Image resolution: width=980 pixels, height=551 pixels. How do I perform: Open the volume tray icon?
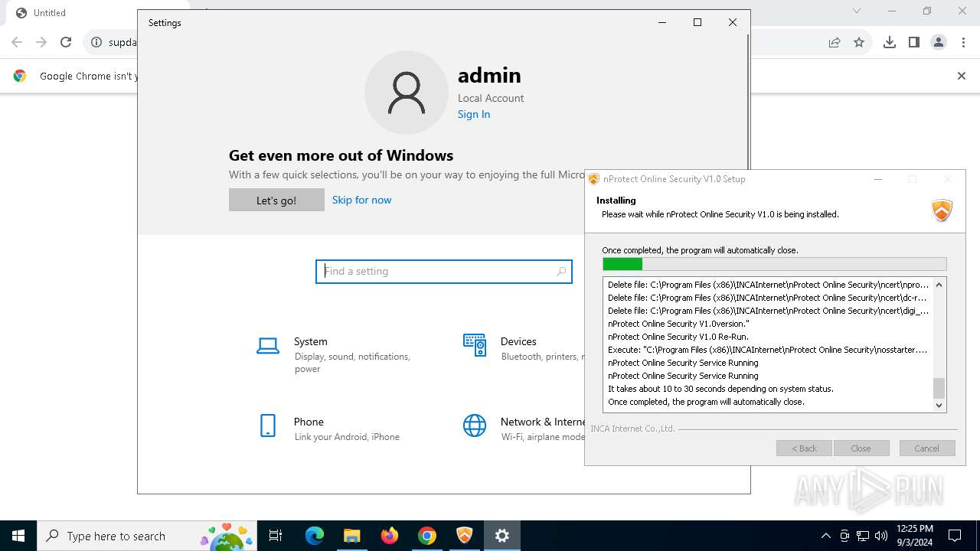point(881,536)
